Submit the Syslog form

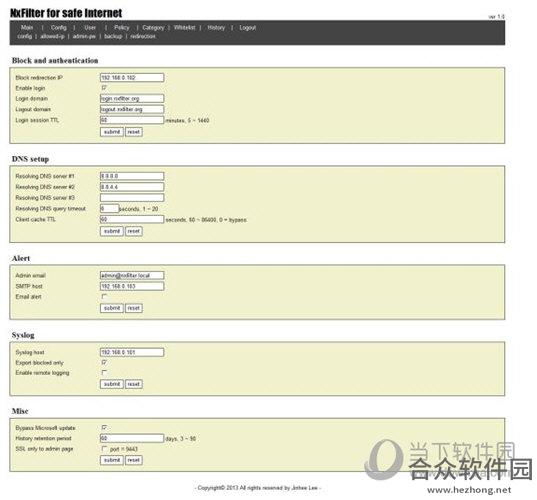point(112,384)
